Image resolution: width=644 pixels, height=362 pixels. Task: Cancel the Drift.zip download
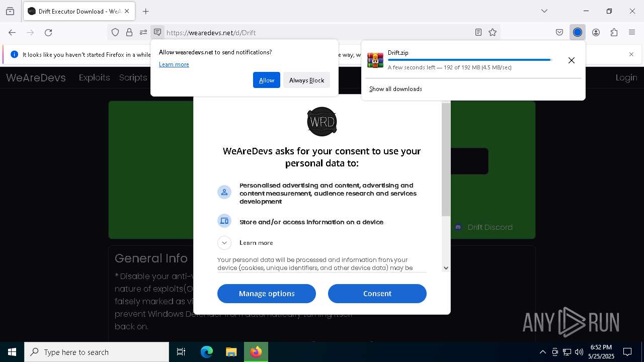point(572,60)
